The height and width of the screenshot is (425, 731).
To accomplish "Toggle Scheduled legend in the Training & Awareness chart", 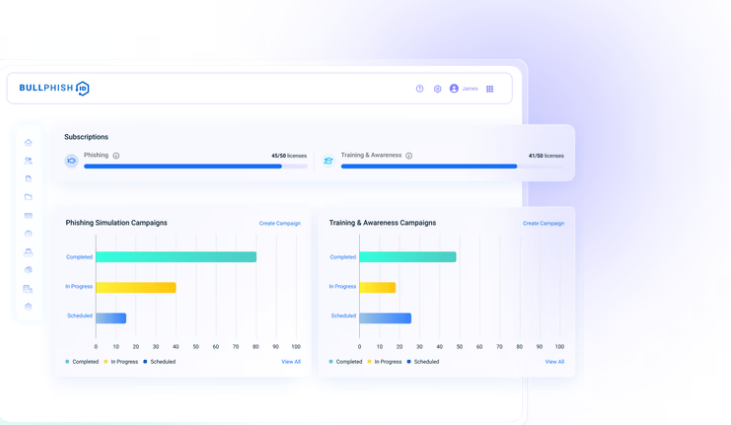I will (423, 362).
